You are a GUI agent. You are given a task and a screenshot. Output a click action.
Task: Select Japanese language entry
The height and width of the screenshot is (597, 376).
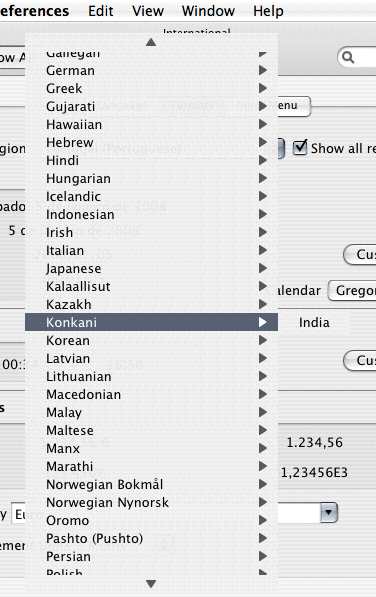151,268
